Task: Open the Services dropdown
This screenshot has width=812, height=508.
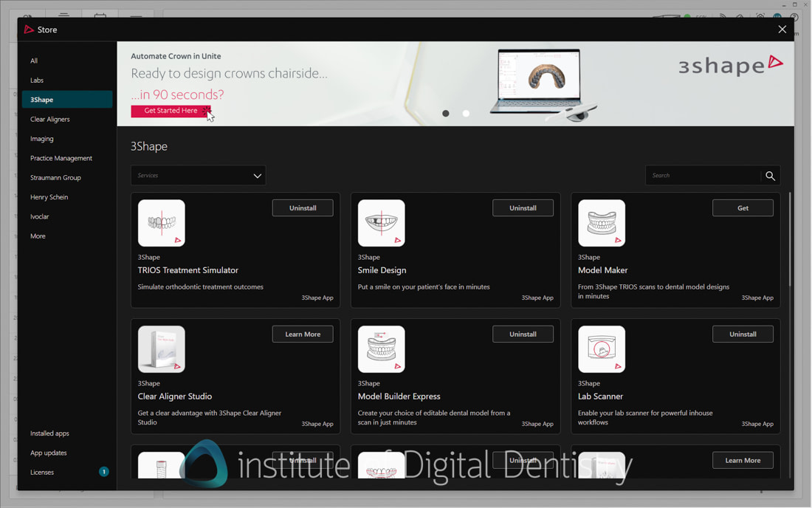Action: [198, 175]
